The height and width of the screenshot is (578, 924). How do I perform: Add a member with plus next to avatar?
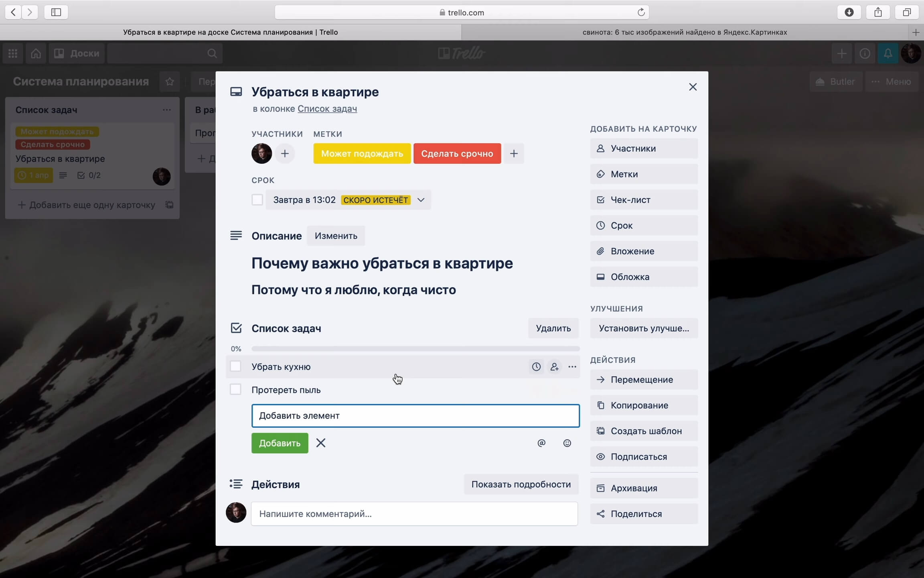[x=285, y=153]
